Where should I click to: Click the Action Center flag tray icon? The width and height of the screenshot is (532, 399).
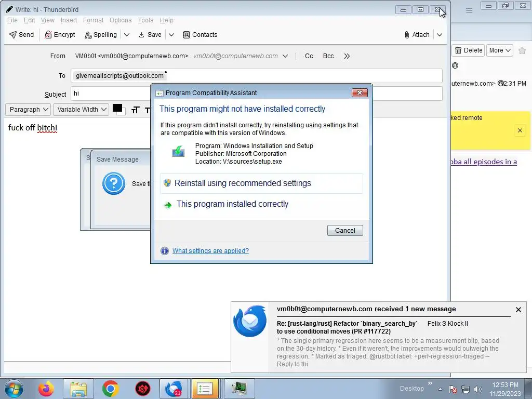[453, 389]
